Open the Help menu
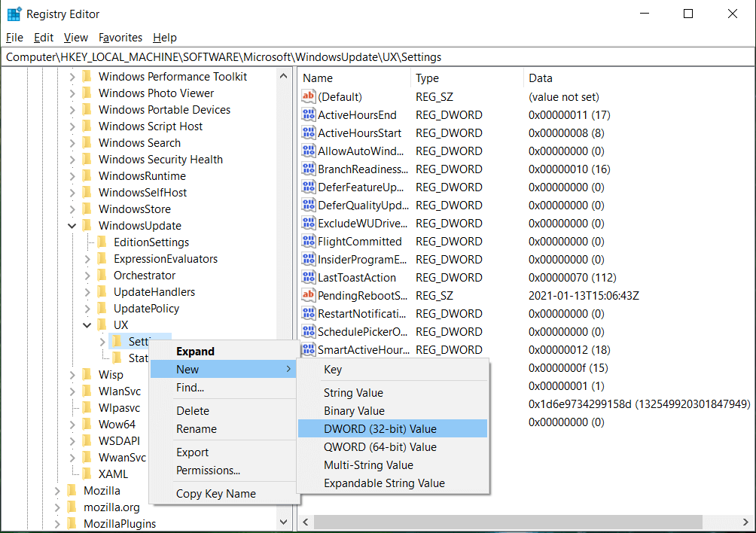The width and height of the screenshot is (756, 533). tap(165, 38)
